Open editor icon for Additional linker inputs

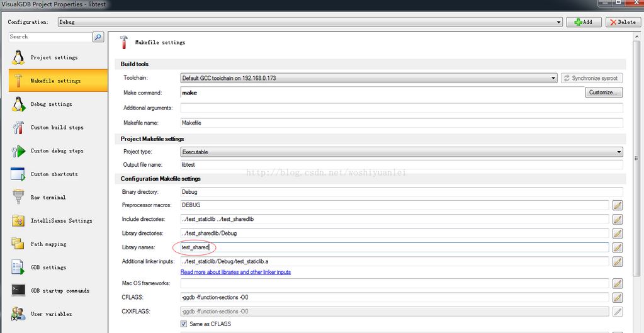tap(618, 261)
